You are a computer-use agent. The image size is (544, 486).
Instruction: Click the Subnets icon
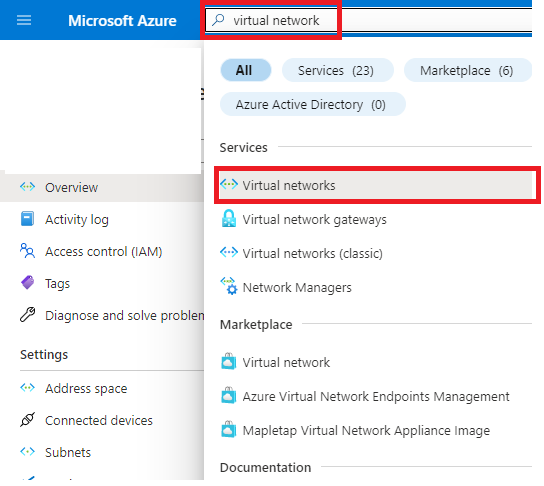pos(27,452)
